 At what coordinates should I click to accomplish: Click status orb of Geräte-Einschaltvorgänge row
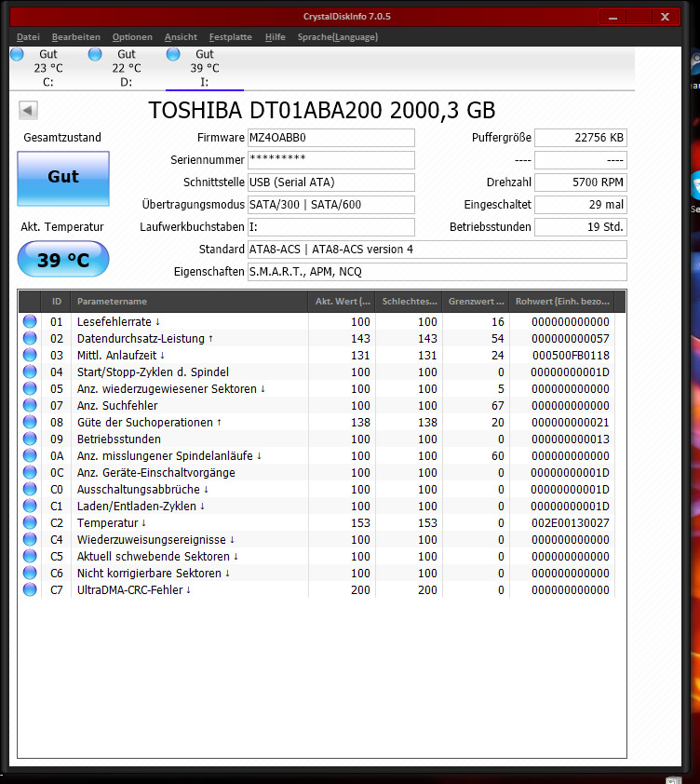(30, 472)
